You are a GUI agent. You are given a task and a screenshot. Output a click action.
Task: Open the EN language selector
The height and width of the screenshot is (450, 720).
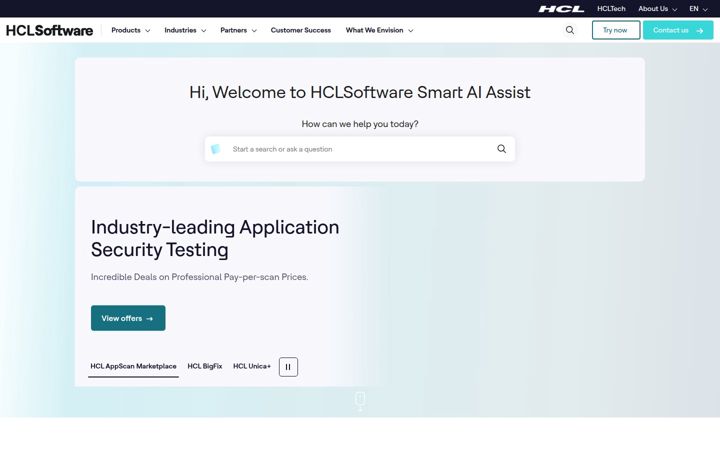click(698, 9)
